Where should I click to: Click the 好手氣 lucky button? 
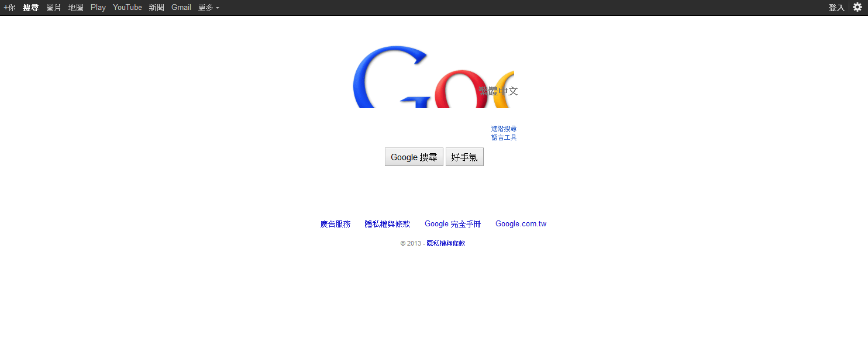464,157
